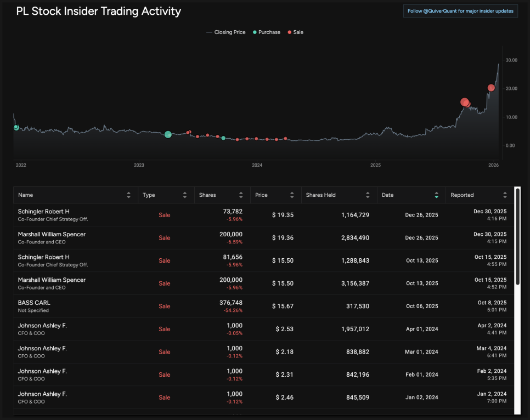Click the Name column header
This screenshot has width=530, height=420.
click(x=26, y=195)
